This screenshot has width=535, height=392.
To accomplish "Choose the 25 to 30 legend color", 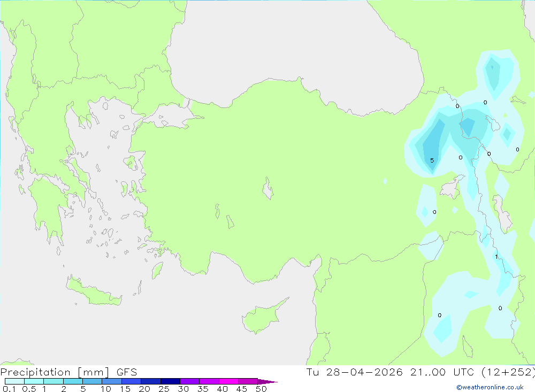I will tap(170, 381).
